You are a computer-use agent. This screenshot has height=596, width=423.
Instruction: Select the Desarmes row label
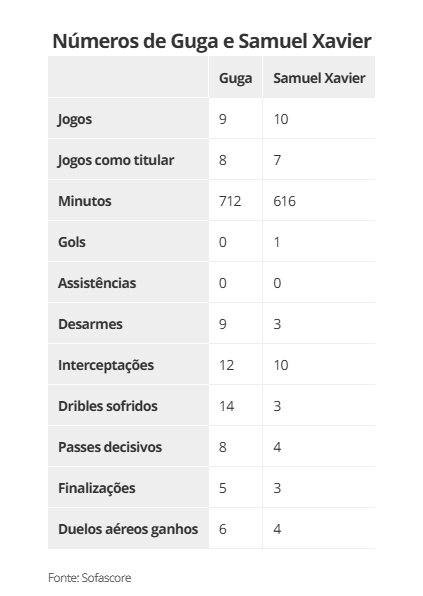point(90,324)
